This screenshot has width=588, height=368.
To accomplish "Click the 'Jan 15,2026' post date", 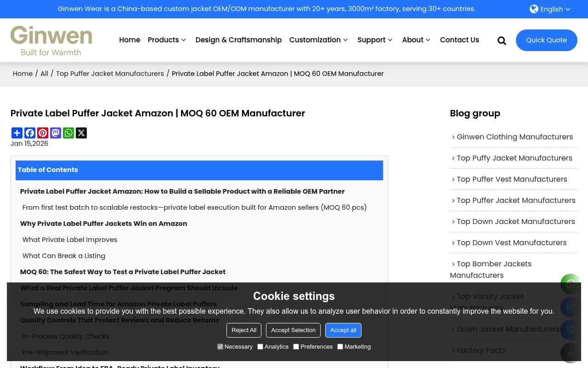I will 29,144.
